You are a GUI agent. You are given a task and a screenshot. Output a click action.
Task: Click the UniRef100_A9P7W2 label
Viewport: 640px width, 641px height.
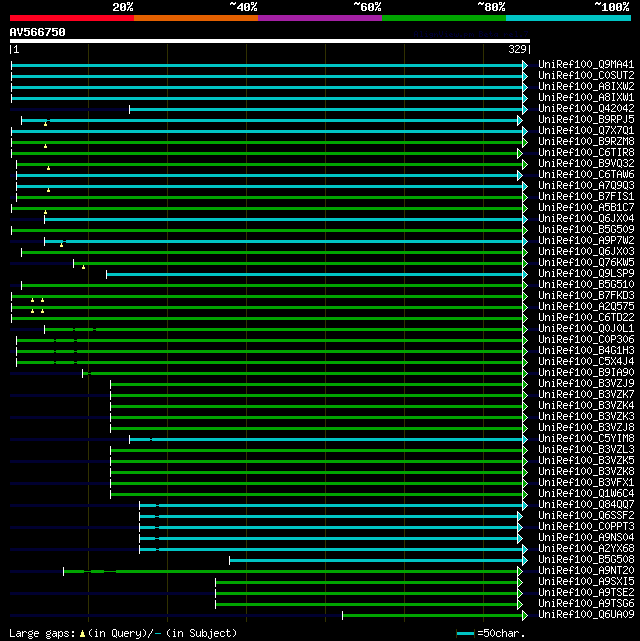coord(586,240)
